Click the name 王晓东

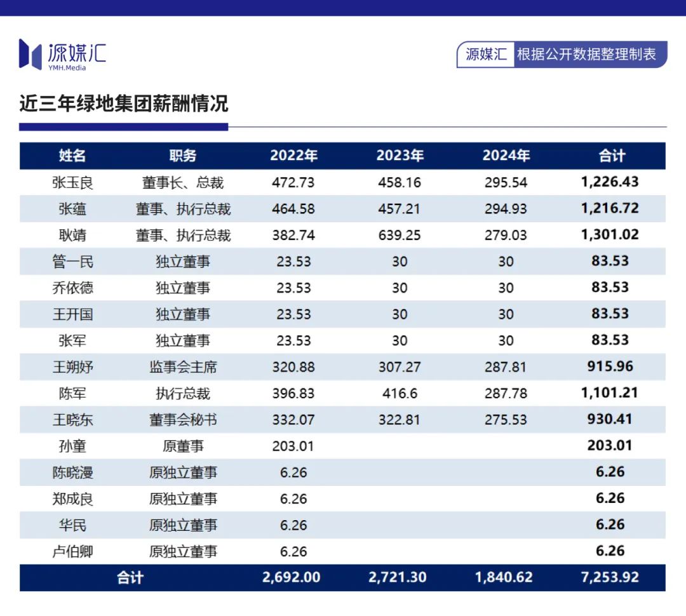click(x=72, y=420)
